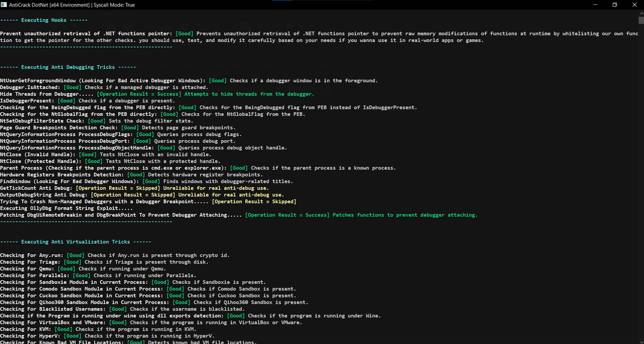Click the 'Debugger.IsAttached' result line
The image size is (644, 344).
(104, 87)
